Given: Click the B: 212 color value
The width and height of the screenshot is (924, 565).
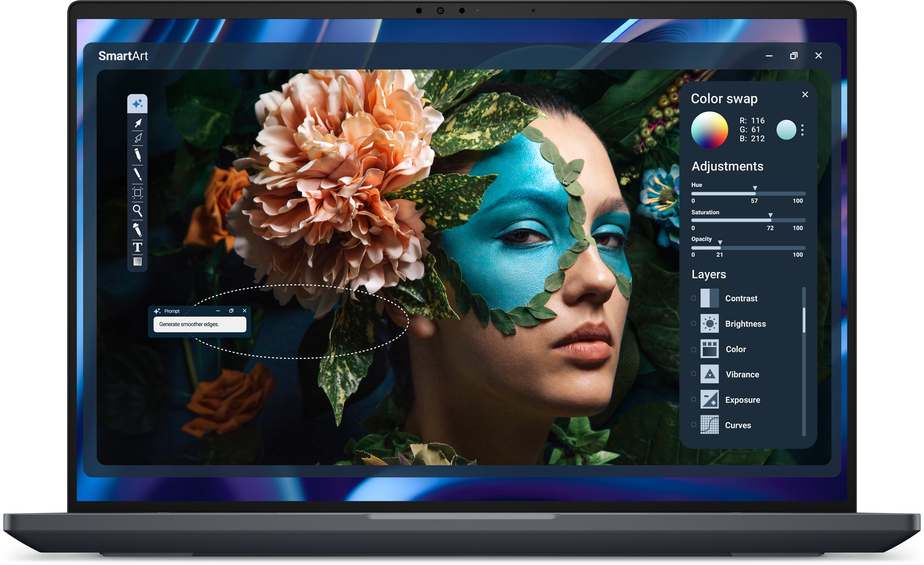Looking at the screenshot, I should (752, 138).
